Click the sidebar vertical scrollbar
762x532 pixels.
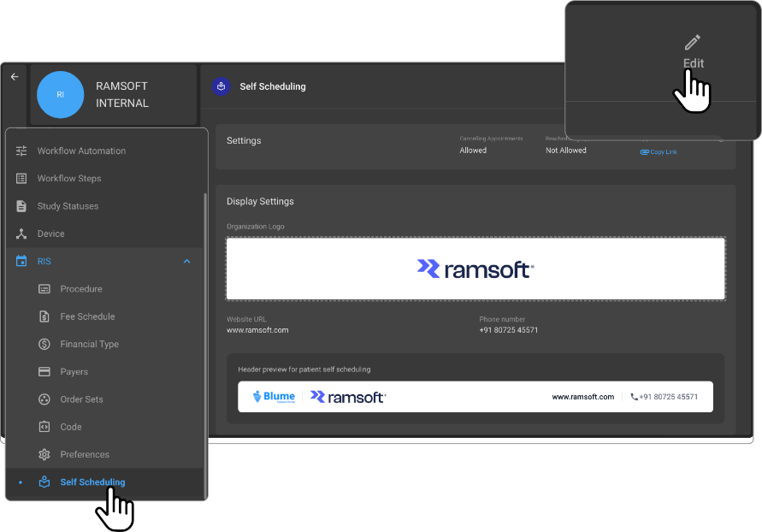[x=204, y=342]
